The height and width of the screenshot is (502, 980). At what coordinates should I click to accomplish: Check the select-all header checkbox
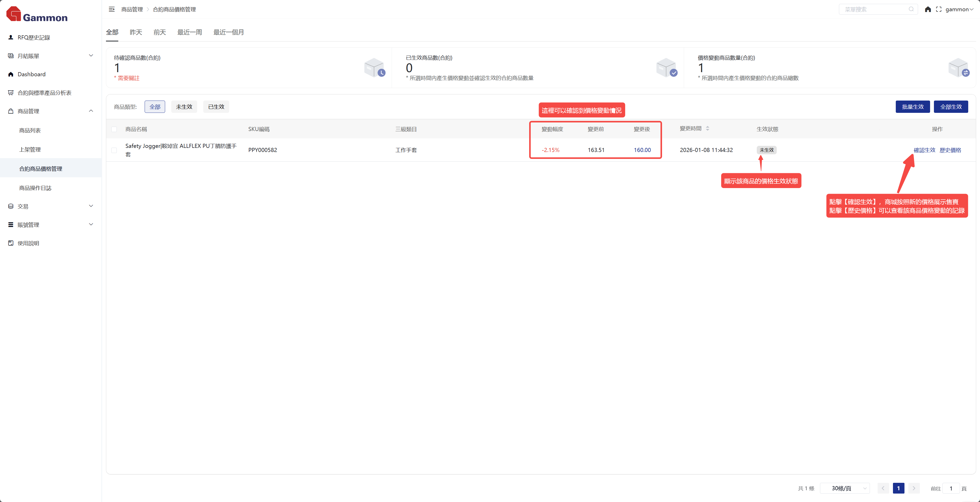click(114, 129)
